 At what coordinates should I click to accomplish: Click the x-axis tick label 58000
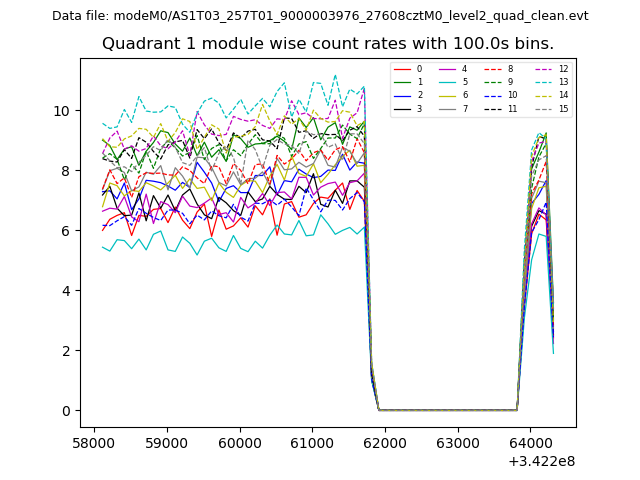coord(94,443)
